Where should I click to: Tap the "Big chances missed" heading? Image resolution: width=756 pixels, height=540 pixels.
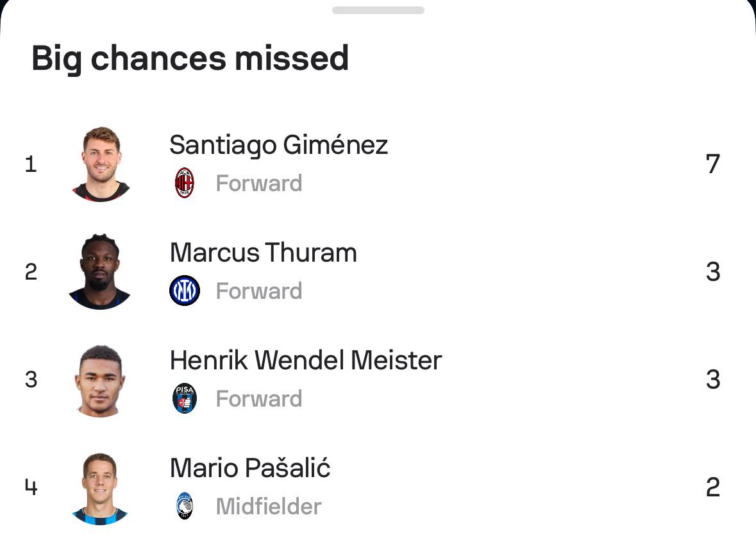pyautogui.click(x=190, y=58)
